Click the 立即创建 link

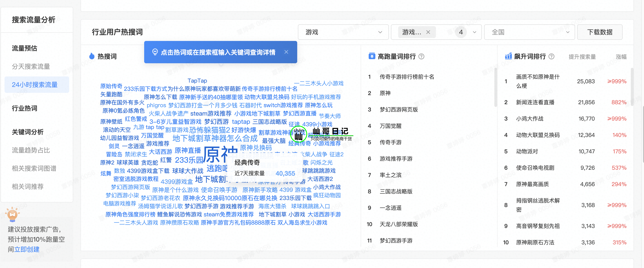click(x=27, y=249)
